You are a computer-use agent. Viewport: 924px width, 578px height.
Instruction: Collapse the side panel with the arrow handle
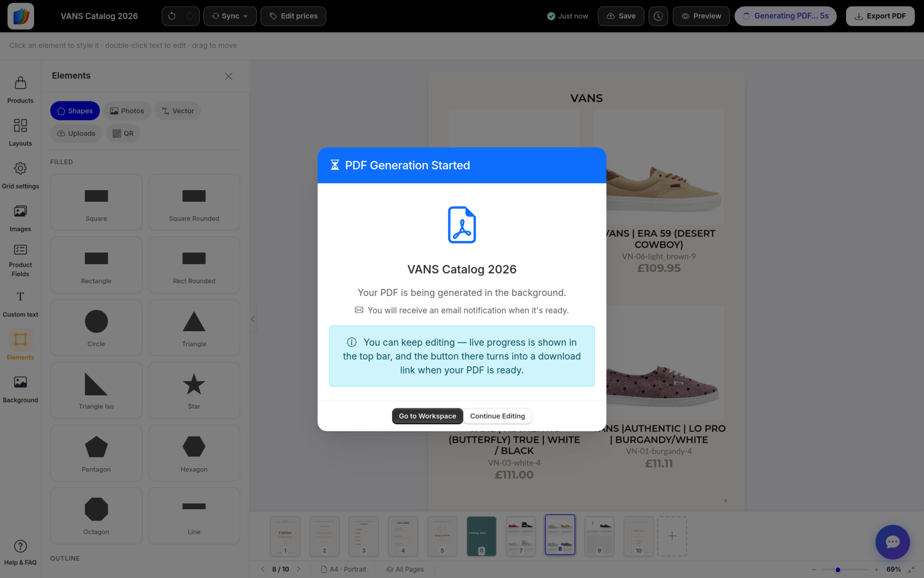(x=252, y=319)
